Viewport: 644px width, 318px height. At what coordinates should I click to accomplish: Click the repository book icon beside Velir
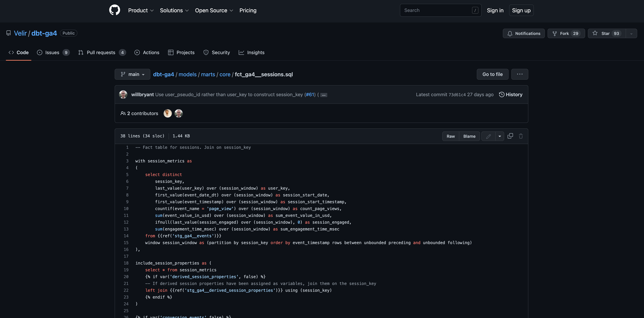(x=9, y=33)
